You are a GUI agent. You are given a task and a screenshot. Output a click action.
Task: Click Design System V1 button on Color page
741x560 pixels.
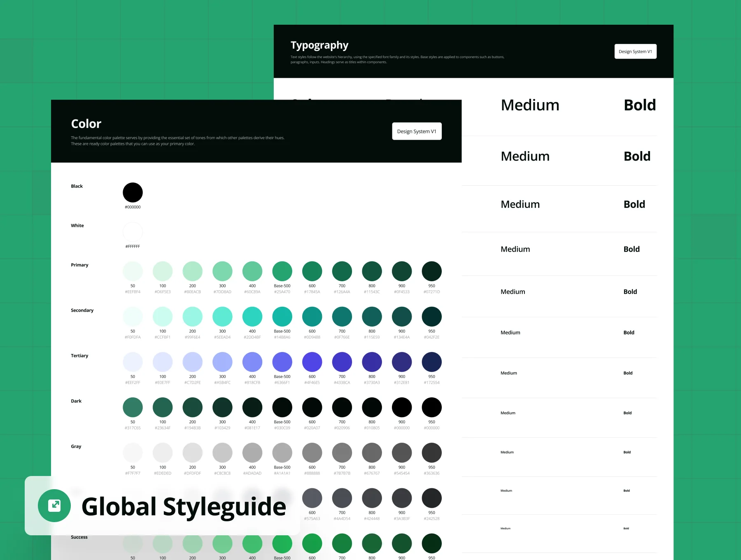point(417,131)
